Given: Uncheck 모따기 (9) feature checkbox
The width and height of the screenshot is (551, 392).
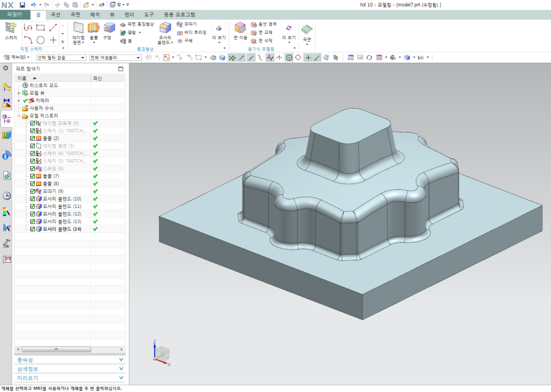Looking at the screenshot, I should pos(33,191).
